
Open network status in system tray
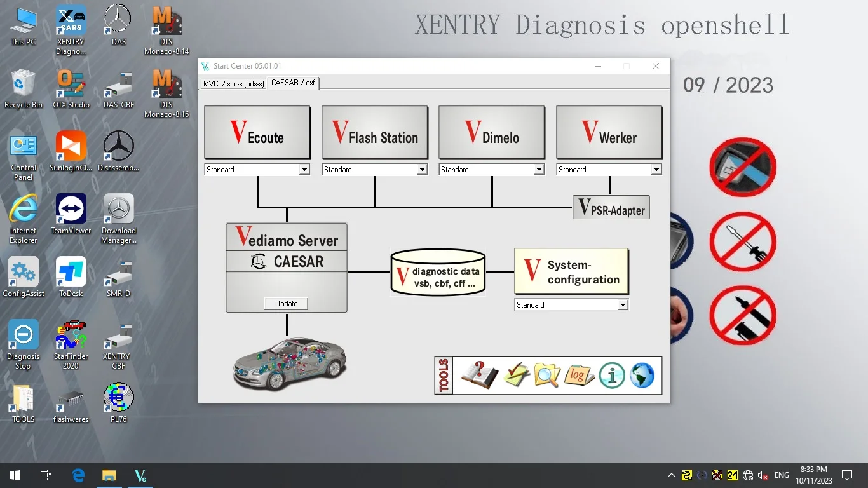tap(748, 475)
